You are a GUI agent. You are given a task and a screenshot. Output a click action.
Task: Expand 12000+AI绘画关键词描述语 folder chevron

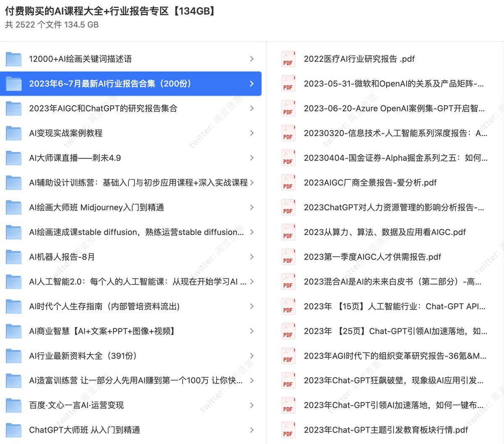252,59
